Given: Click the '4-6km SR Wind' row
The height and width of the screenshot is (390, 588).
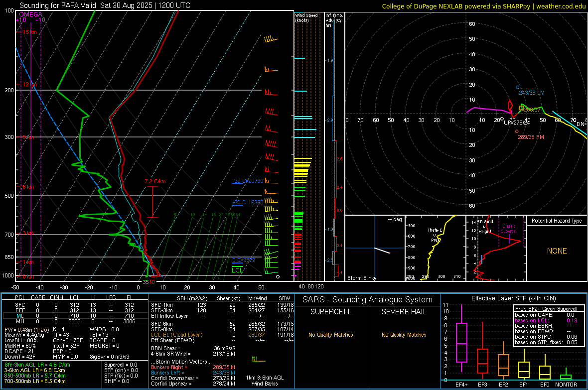Looking at the screenshot, I should click(193, 354).
